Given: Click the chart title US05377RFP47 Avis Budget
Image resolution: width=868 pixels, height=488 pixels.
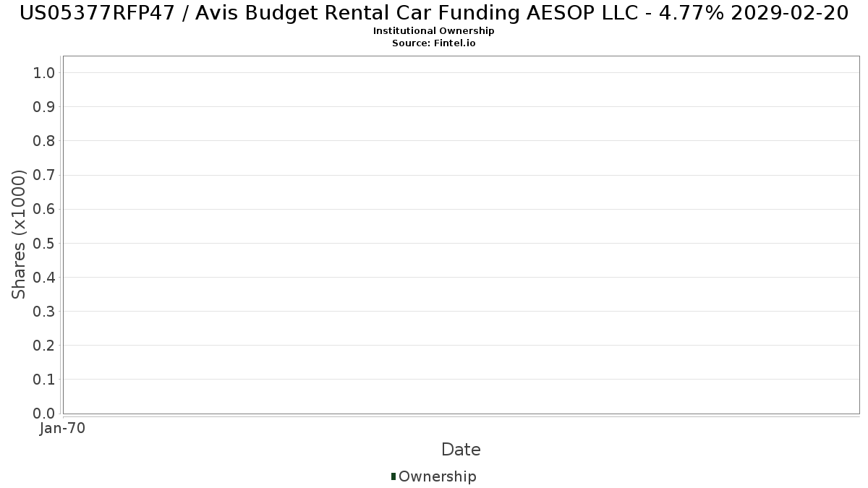Looking at the screenshot, I should (434, 13).
